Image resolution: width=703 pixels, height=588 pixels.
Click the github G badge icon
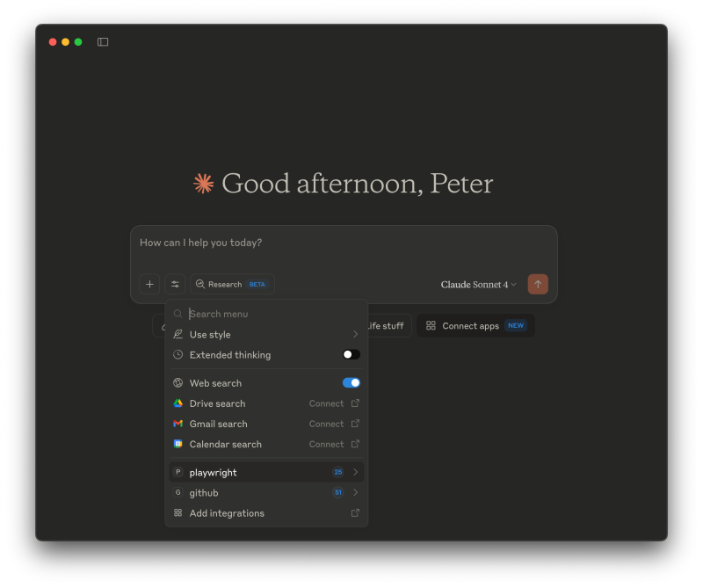pos(178,492)
